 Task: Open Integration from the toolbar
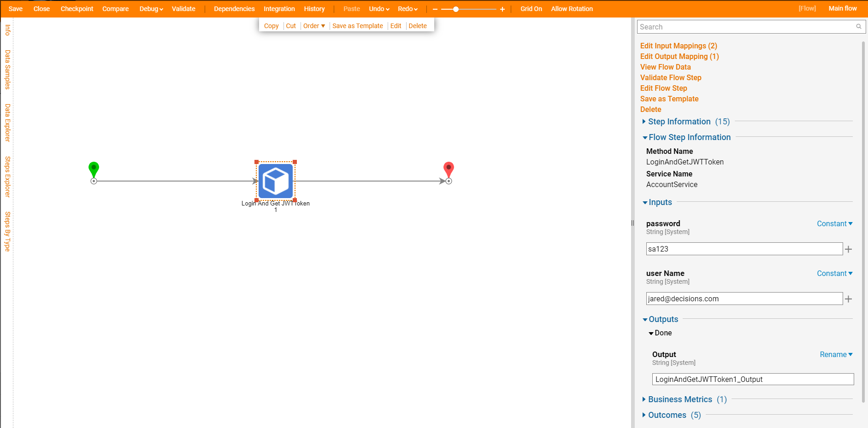coord(279,9)
